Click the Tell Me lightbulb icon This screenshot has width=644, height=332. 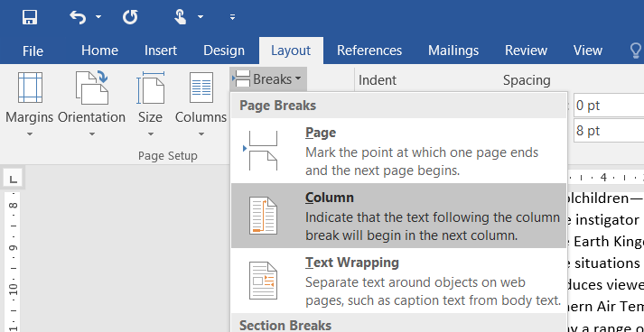click(636, 51)
